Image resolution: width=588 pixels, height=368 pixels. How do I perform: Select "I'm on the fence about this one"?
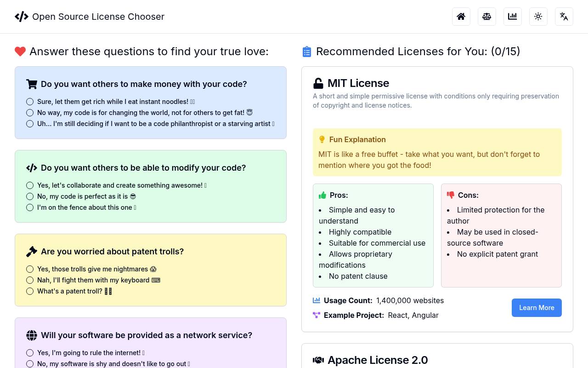[30, 207]
